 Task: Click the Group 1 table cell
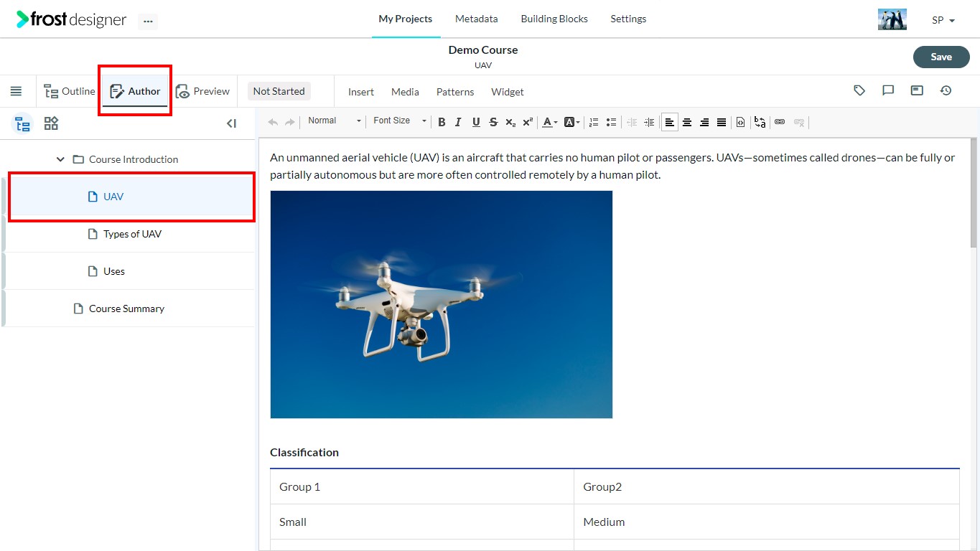(x=422, y=486)
